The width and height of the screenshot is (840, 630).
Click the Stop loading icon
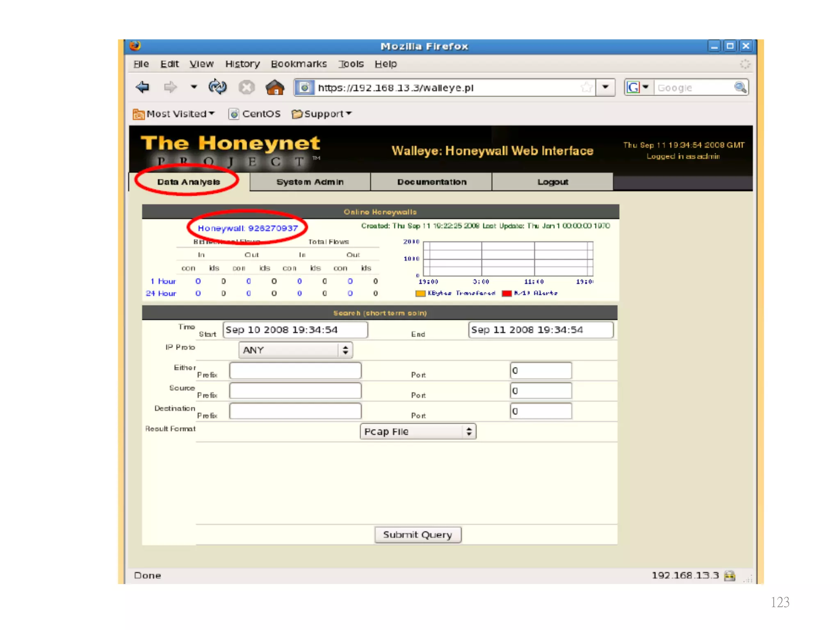click(x=247, y=87)
